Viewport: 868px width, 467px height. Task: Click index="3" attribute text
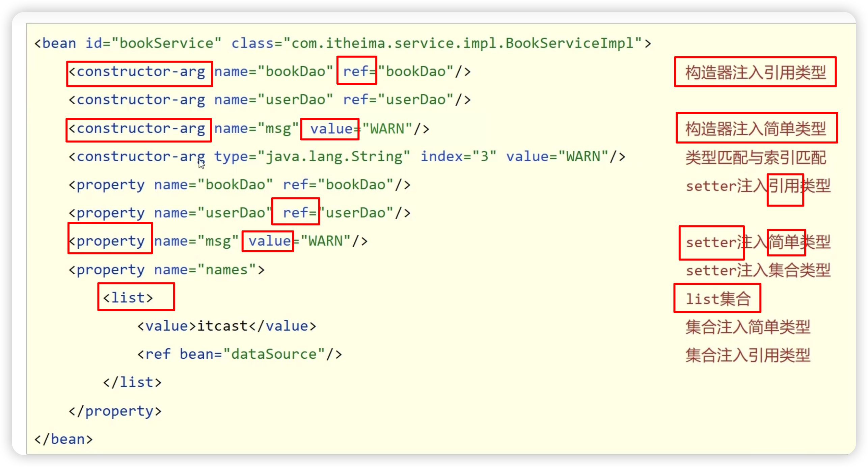point(458,157)
